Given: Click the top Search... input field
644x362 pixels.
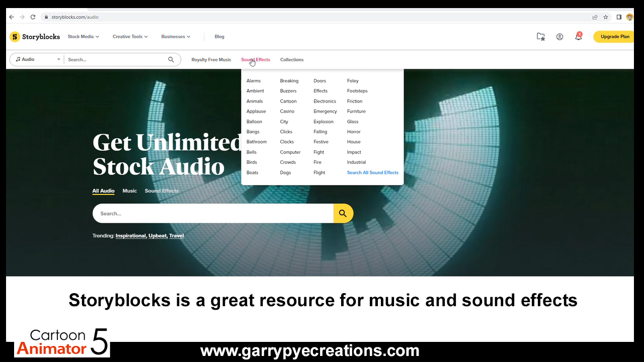Looking at the screenshot, I should pos(117,59).
